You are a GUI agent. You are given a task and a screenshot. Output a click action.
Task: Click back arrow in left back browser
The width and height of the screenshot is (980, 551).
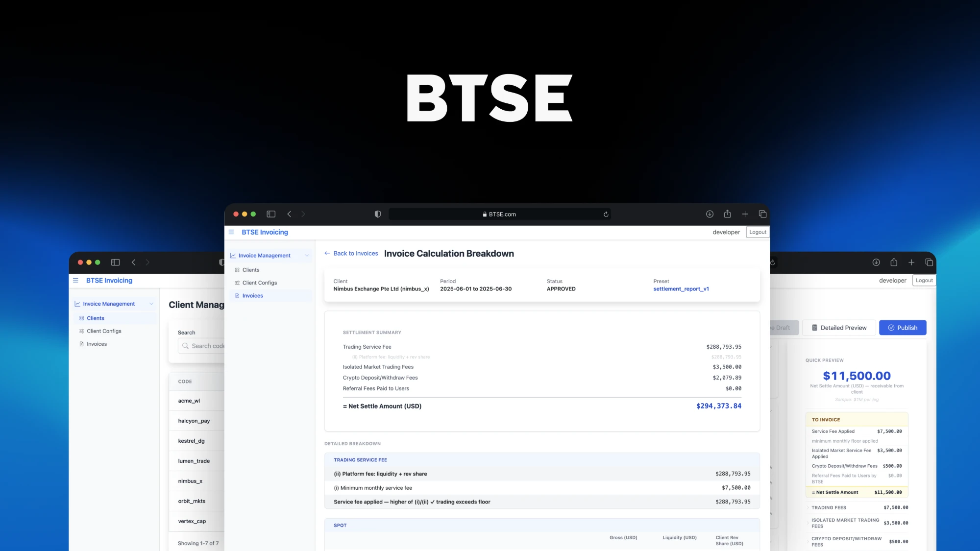pos(134,263)
